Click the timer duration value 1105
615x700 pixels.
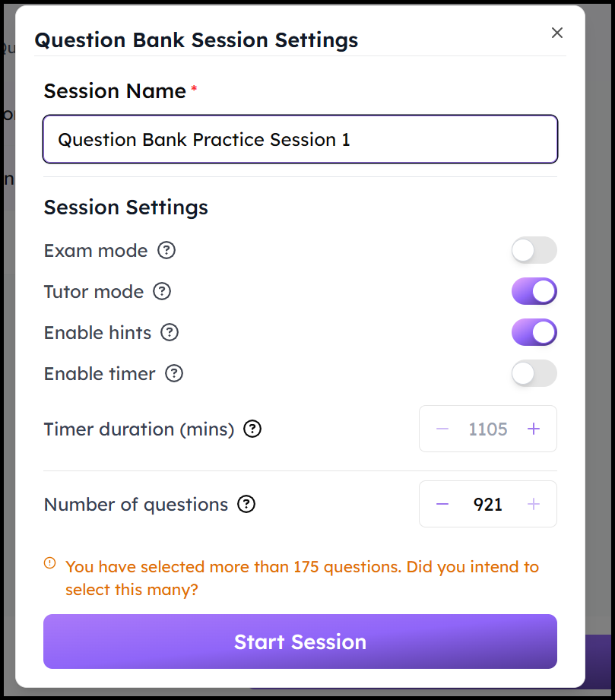coord(488,429)
